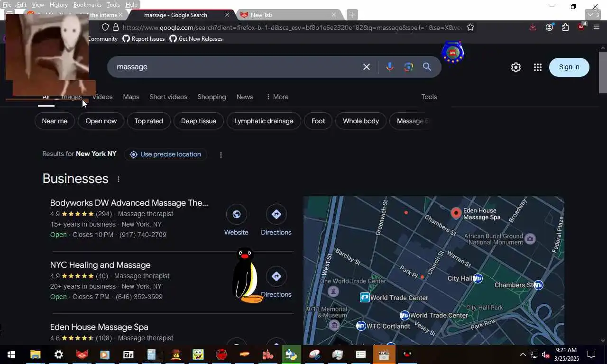Image resolution: width=607 pixels, height=364 pixels.
Task: Open the Report Issues bookmark
Action: [x=144, y=39]
